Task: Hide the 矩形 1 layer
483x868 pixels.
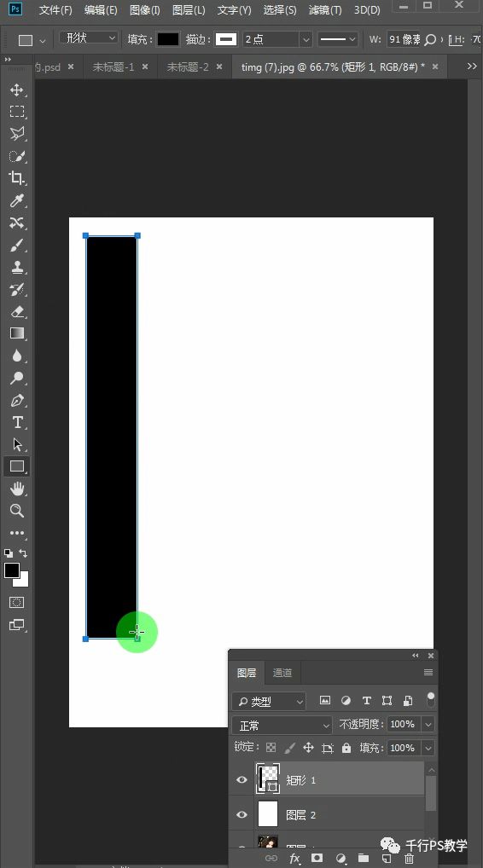Action: click(x=241, y=780)
